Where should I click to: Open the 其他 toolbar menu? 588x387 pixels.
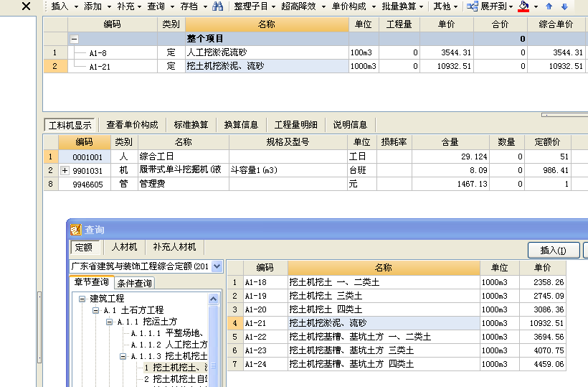pyautogui.click(x=445, y=6)
